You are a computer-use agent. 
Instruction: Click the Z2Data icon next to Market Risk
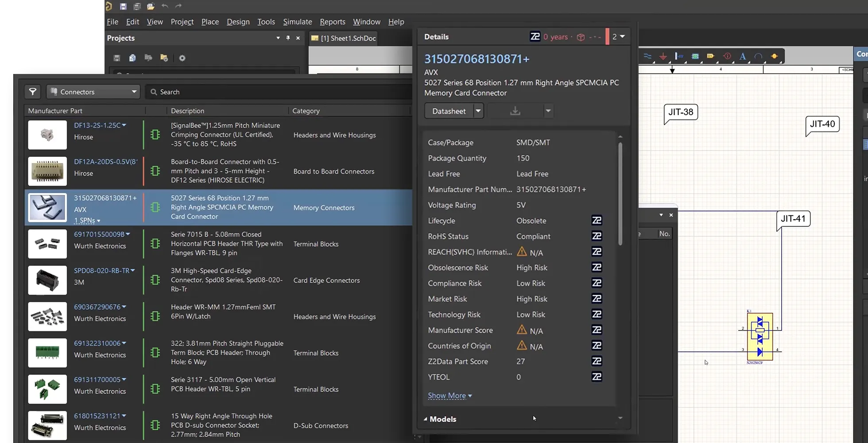pos(597,299)
